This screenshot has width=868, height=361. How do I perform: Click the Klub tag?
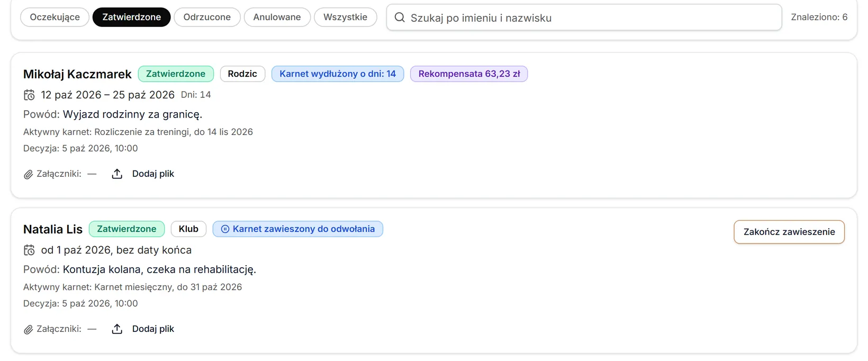(x=188, y=229)
